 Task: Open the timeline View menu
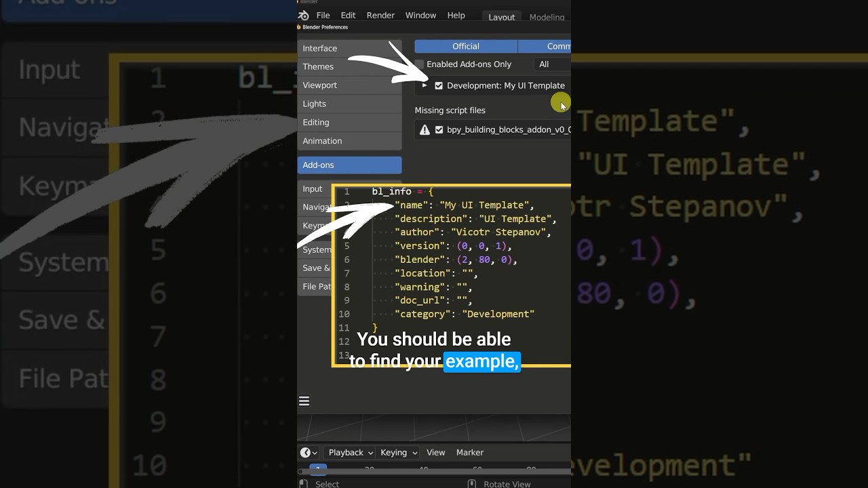pyautogui.click(x=435, y=453)
